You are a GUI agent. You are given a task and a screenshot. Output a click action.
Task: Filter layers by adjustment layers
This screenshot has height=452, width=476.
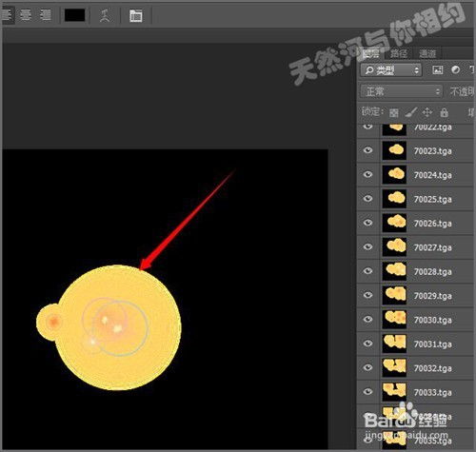click(455, 70)
